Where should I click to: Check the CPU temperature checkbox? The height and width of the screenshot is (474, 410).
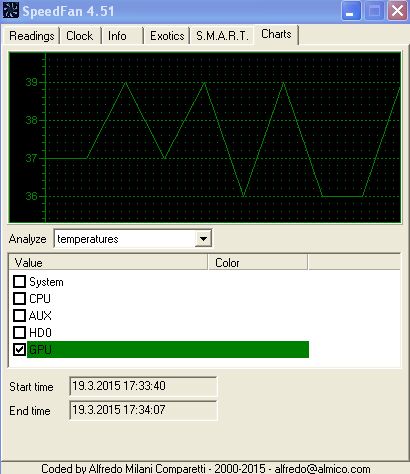tap(19, 298)
